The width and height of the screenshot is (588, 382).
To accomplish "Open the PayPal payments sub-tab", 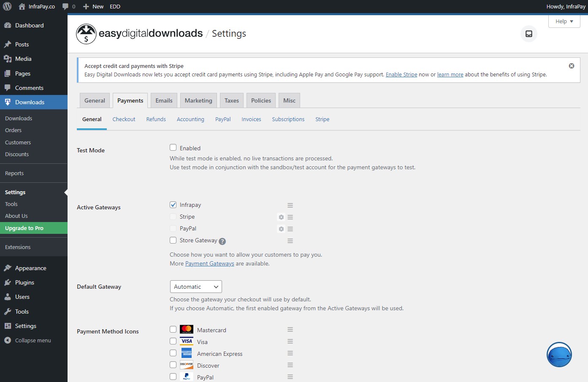I will coord(223,119).
